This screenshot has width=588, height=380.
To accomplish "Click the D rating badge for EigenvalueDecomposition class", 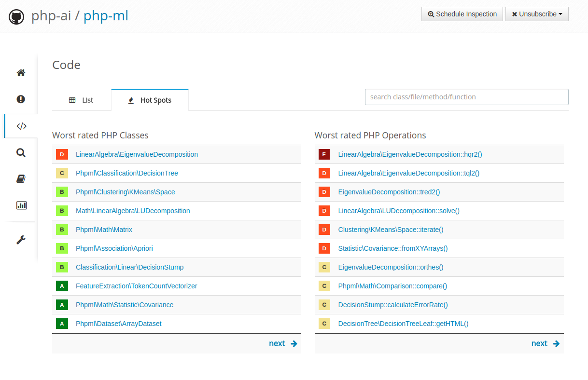I will 62,154.
